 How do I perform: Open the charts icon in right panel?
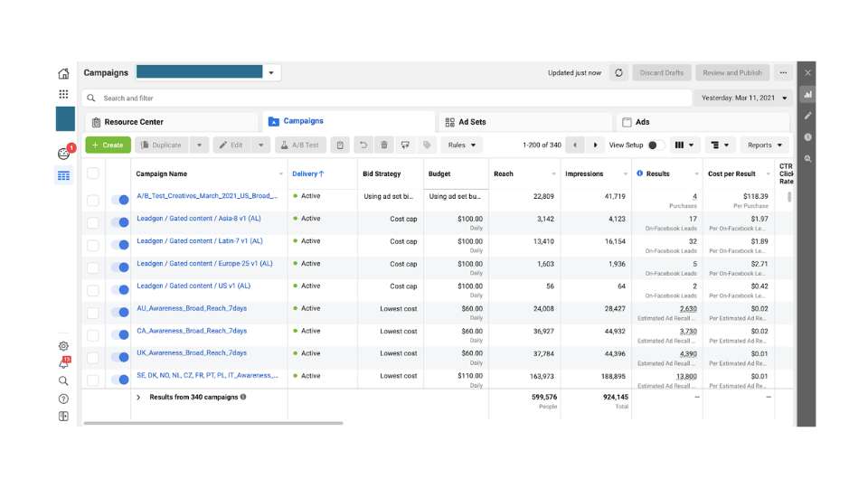click(807, 95)
